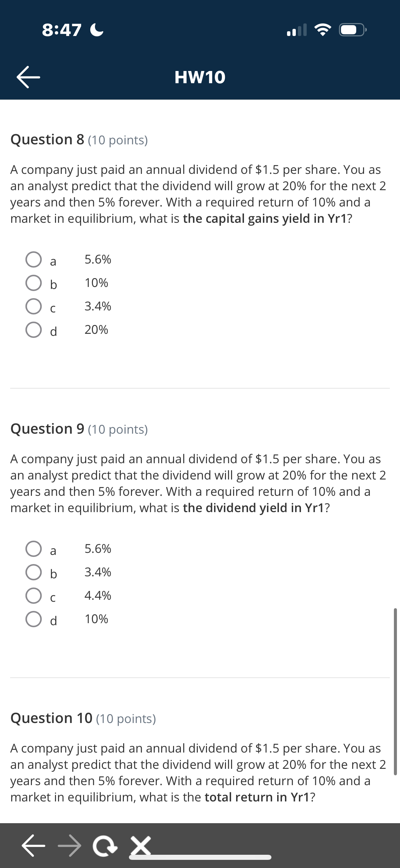
Task: Tap the HW10 title in the header
Action: click(199, 77)
